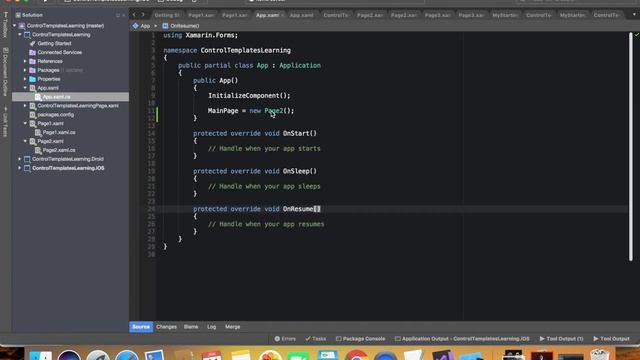Click 'Application' base class name in code

pos(300,65)
